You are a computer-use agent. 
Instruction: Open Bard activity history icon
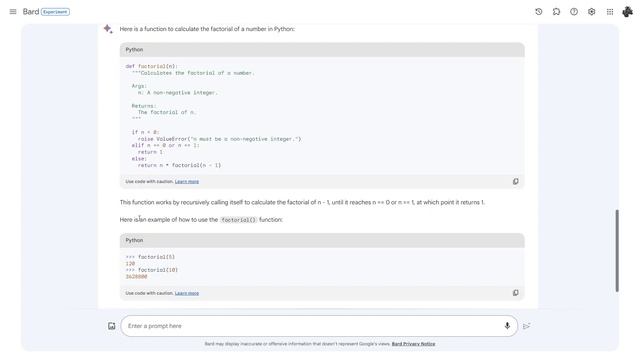[x=538, y=12]
